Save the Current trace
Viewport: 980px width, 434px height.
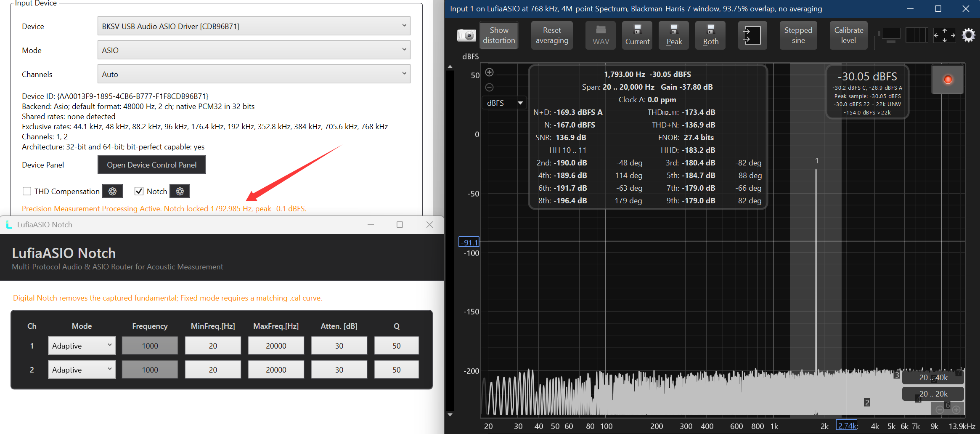click(637, 35)
